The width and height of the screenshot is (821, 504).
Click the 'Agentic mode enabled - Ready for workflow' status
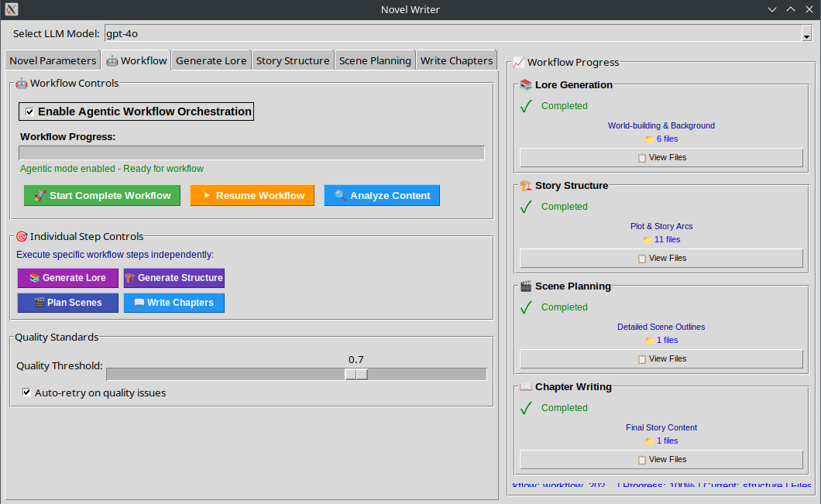[x=112, y=169]
